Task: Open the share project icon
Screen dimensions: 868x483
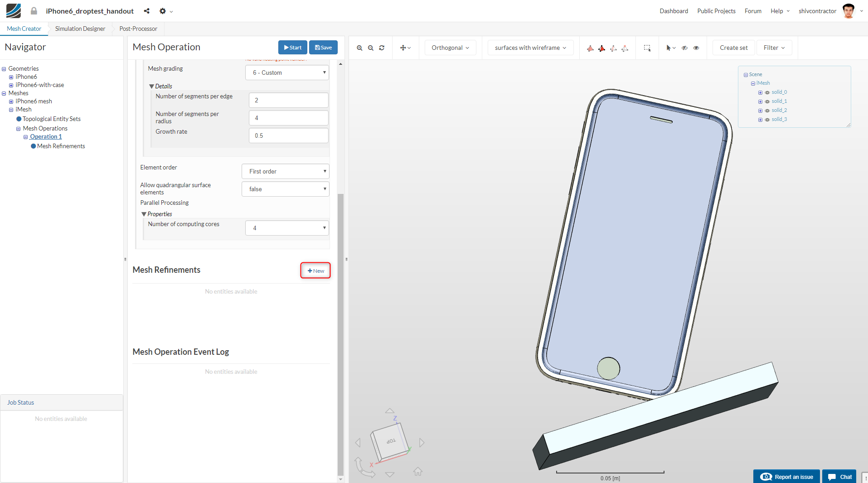Action: (x=146, y=11)
